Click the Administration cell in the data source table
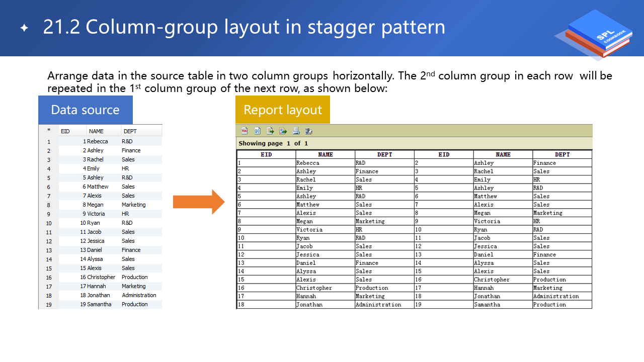644x362 pixels. click(139, 295)
